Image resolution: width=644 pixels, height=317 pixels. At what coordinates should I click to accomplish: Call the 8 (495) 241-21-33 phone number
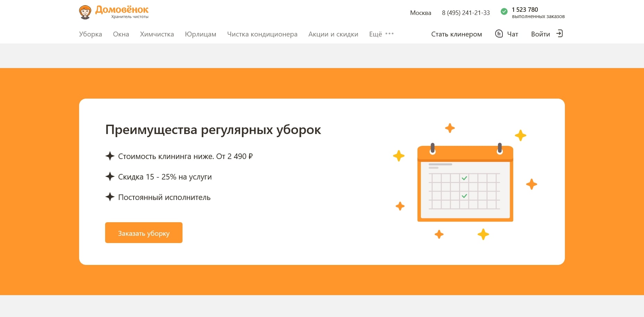[466, 12]
